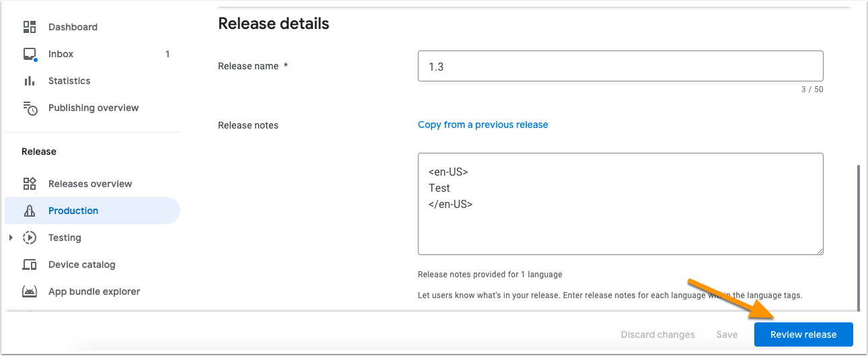
Task: Go to Publishing overview page
Action: [92, 108]
